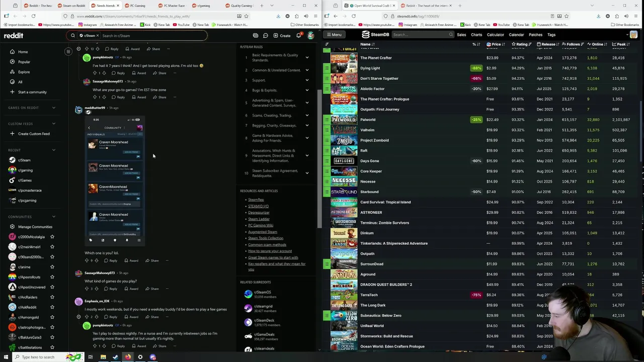Downvote the 'What kind of games do you play?' comment
Viewport: 644px width, 362px height.
pos(97,289)
